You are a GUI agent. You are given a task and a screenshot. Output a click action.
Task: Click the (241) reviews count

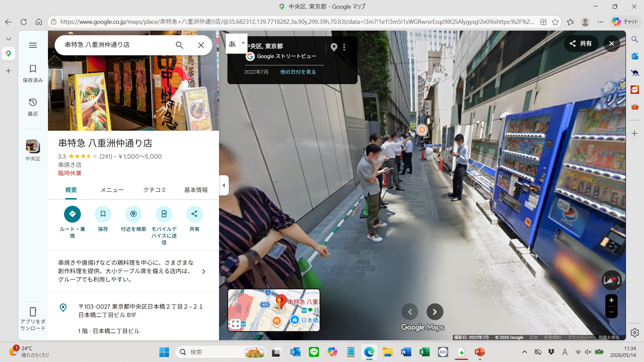(x=106, y=157)
